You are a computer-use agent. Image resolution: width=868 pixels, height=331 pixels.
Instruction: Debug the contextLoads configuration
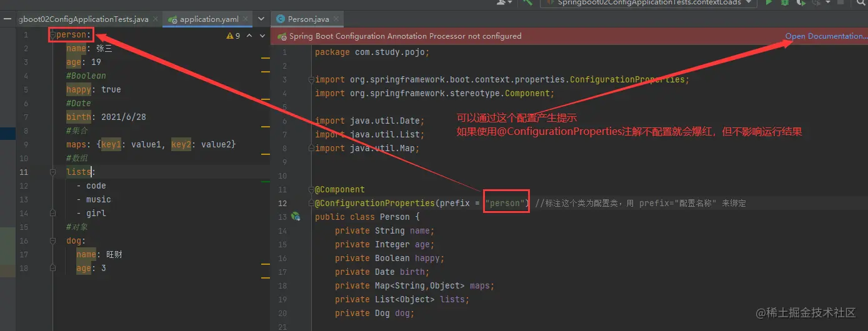pos(785,2)
